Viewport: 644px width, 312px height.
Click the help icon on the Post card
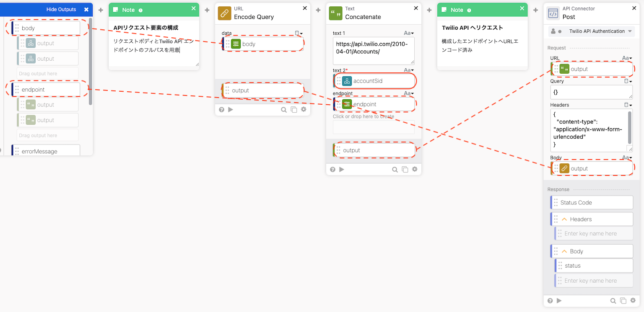click(x=550, y=301)
